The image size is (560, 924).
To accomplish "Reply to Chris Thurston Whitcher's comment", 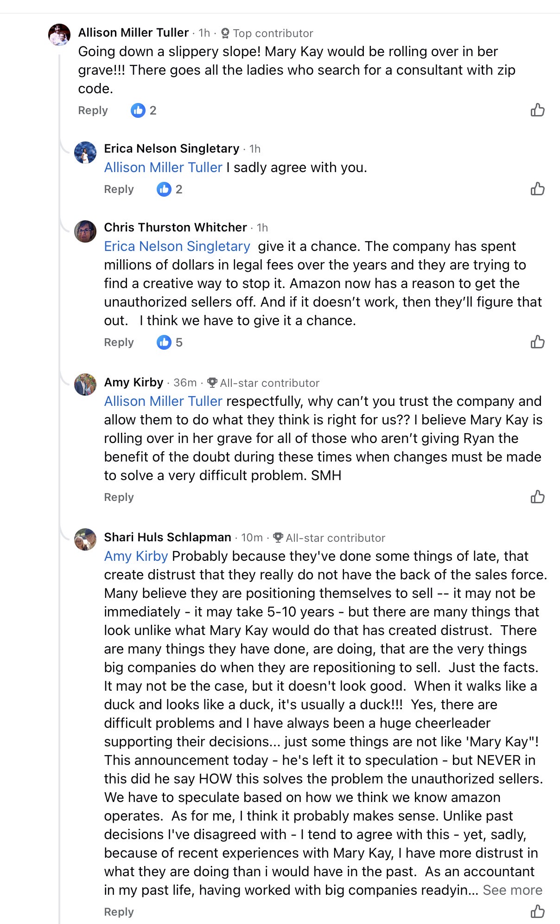I will coord(119,342).
